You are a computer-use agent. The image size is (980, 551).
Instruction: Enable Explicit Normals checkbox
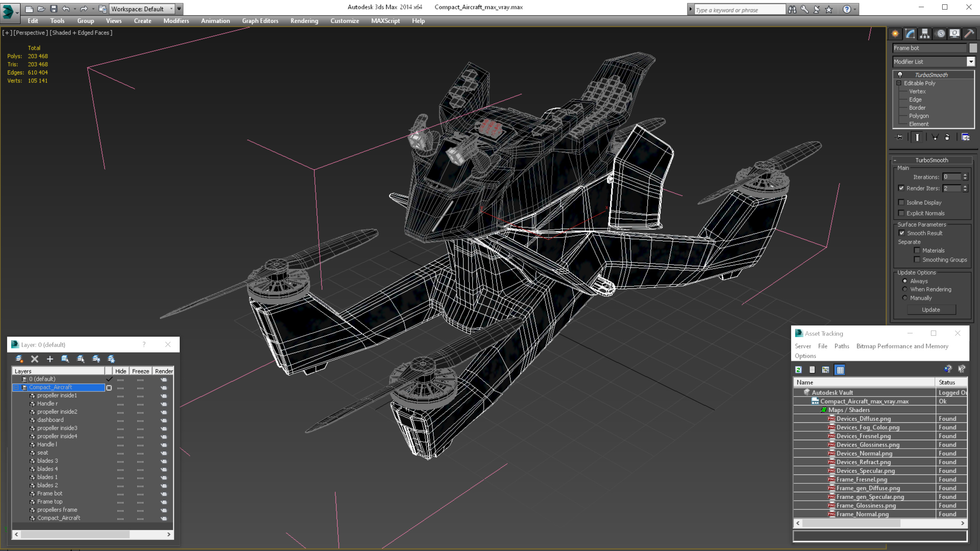point(901,213)
